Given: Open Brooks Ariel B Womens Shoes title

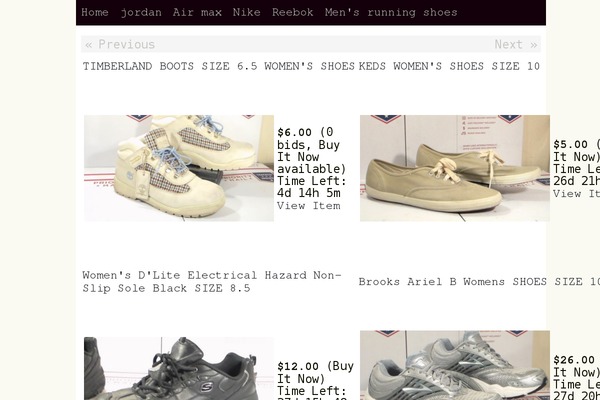Looking at the screenshot, I should click(x=479, y=282).
